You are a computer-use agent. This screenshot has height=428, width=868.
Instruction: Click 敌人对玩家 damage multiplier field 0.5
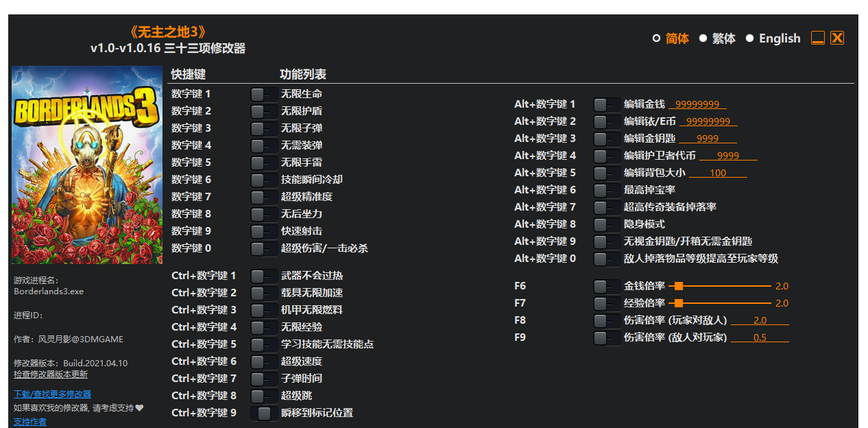coord(760,337)
